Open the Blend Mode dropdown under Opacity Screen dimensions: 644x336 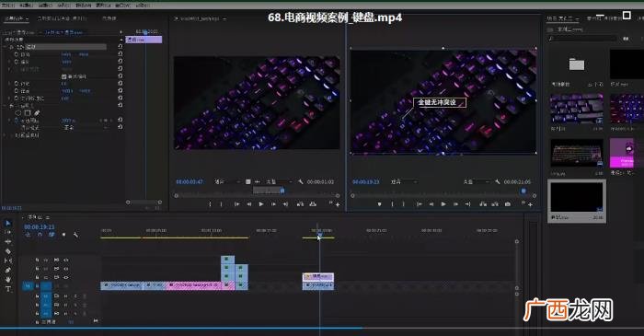tap(86, 128)
